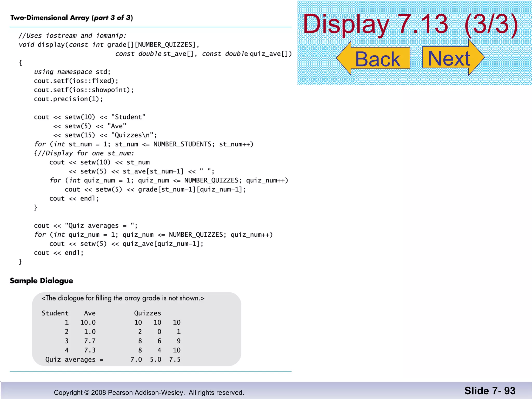The width and height of the screenshot is (532, 399).
Task: Click the average '7.3' for student 4
Action: (90, 350)
